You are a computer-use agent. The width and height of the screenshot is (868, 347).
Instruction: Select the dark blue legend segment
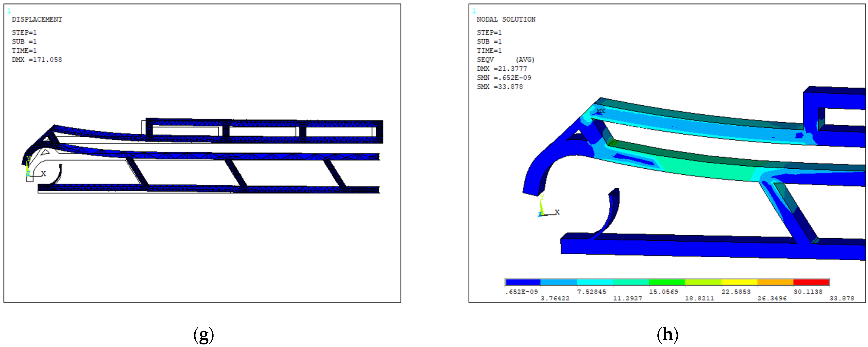[523, 282]
